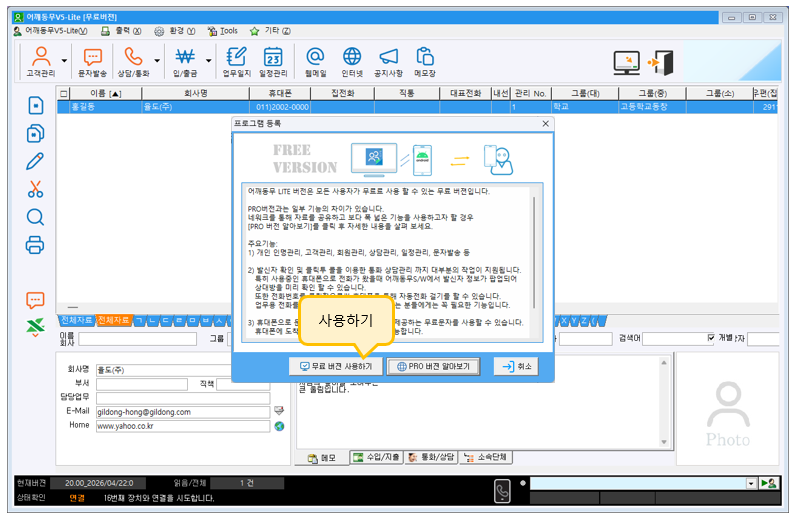The width and height of the screenshot is (795, 517).
Task: Select the scissors cut icon in sidebar
Action: [35, 189]
